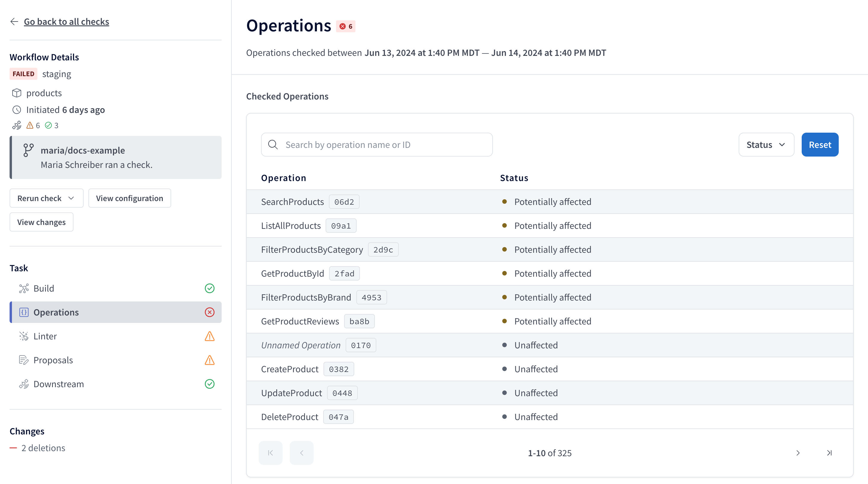
Task: Focus the Search by operation name field
Action: point(377,145)
